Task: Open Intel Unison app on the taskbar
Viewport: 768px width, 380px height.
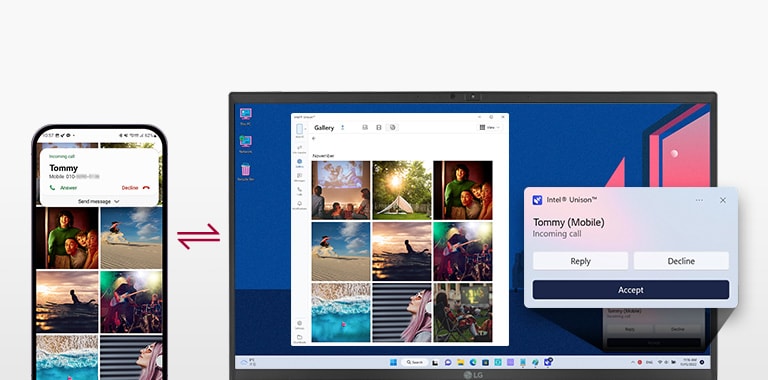Action: 548,362
